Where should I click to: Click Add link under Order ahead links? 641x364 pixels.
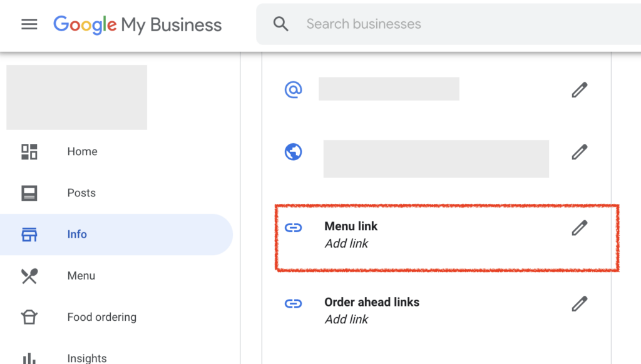pos(346,320)
